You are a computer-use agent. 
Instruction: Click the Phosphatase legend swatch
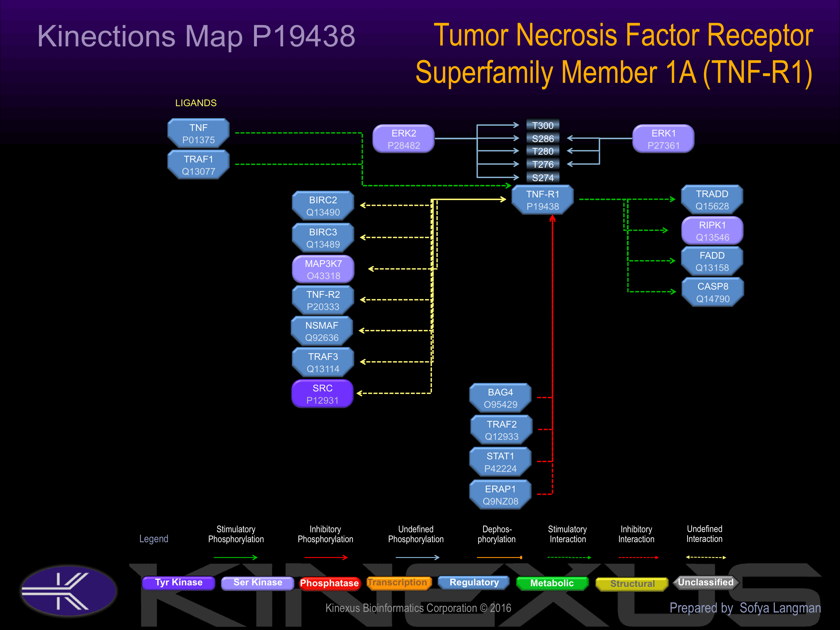tap(329, 583)
